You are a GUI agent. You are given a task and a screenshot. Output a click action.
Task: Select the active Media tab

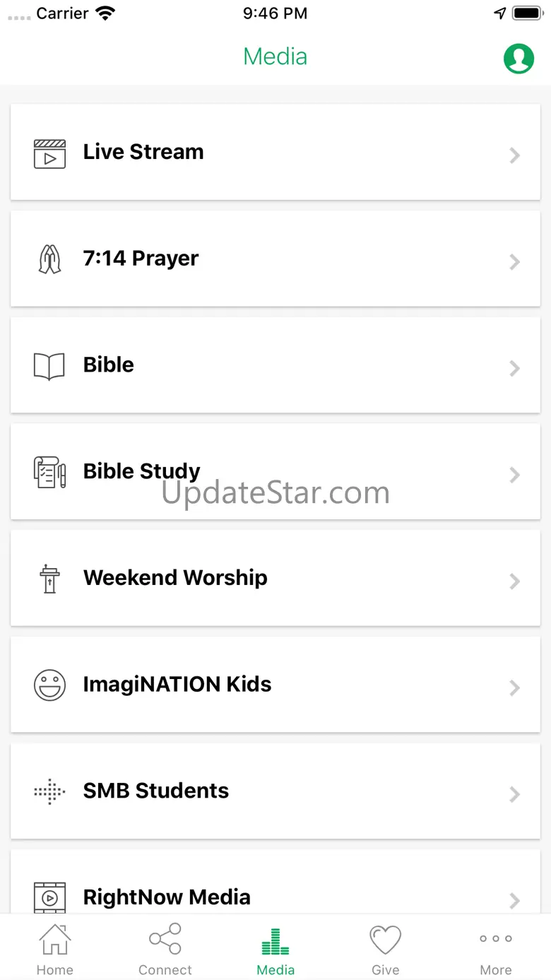(275, 950)
